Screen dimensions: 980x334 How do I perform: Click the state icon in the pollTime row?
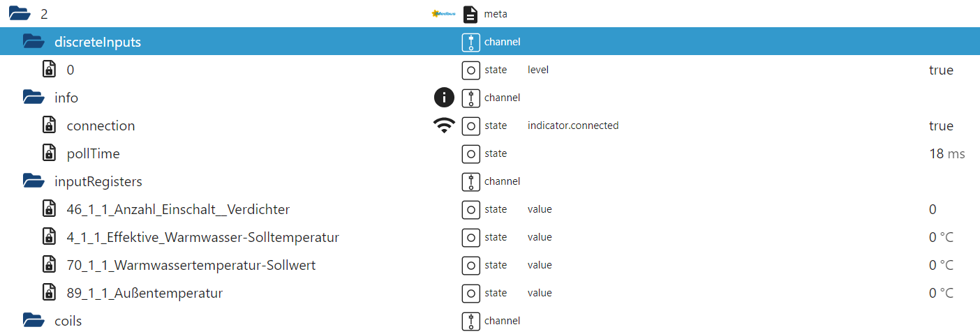[471, 153]
